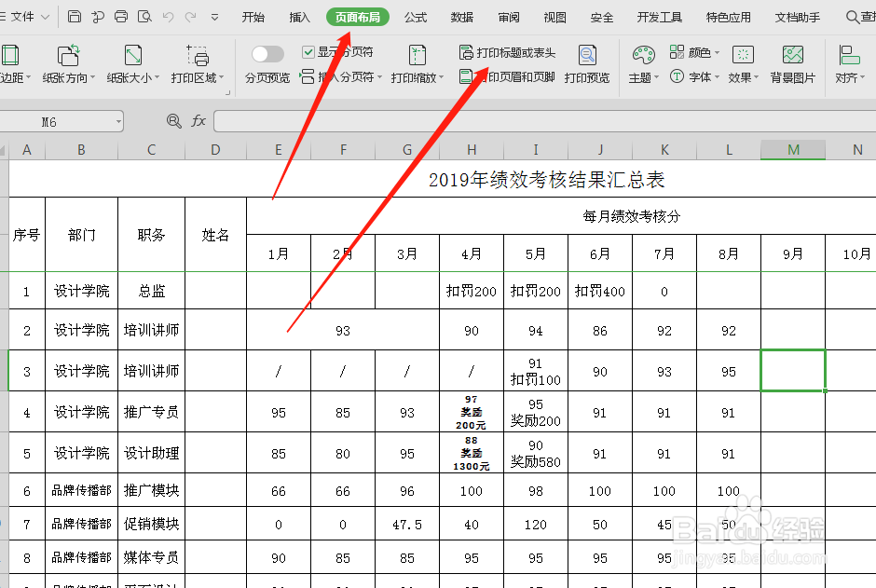This screenshot has height=588, width=876.
Task: Switch to the 插入 tab
Action: (299, 18)
